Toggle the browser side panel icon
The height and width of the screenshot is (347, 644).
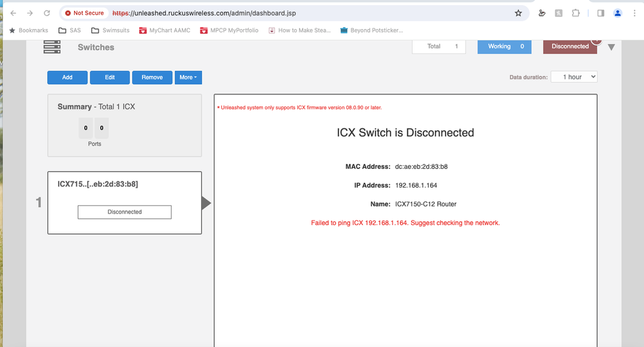pyautogui.click(x=600, y=13)
